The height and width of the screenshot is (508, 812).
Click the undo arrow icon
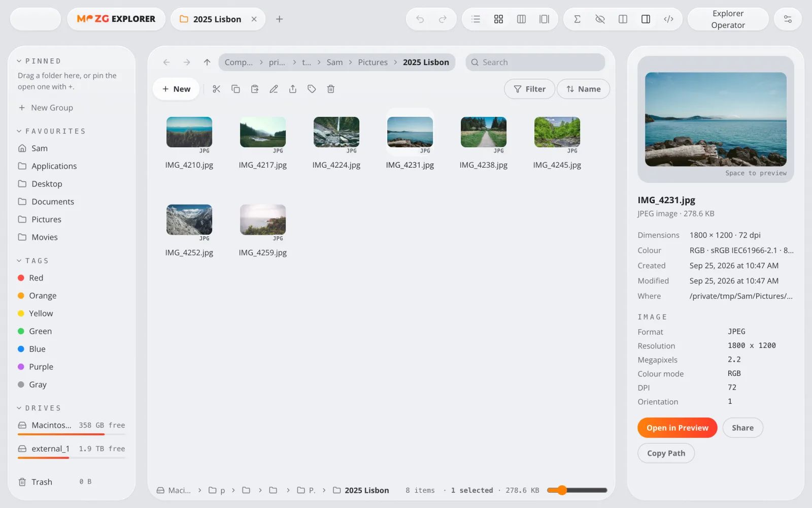(420, 19)
